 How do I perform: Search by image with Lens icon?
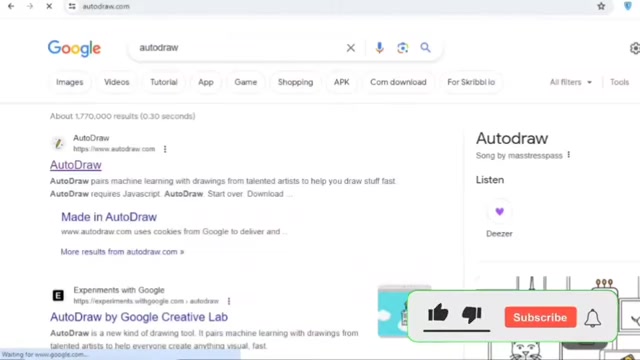coord(402,48)
